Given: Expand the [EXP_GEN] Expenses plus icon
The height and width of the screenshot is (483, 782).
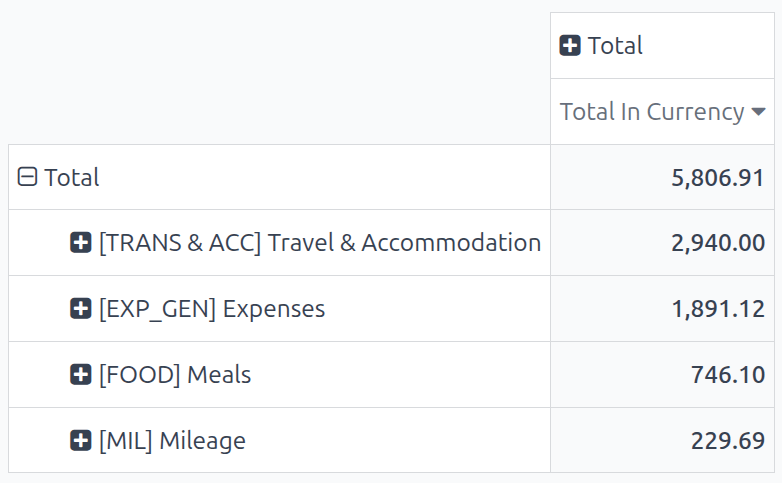Looking at the screenshot, I should pyautogui.click(x=81, y=309).
